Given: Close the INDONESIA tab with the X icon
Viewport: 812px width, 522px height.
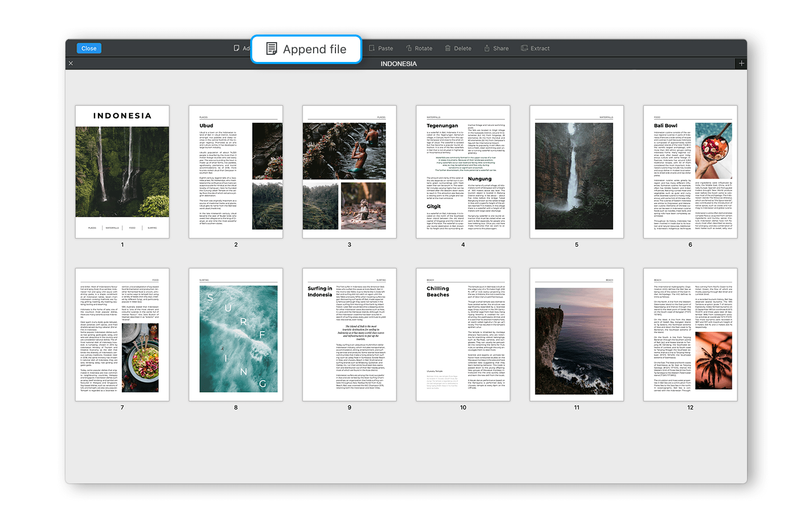Looking at the screenshot, I should coord(71,63).
